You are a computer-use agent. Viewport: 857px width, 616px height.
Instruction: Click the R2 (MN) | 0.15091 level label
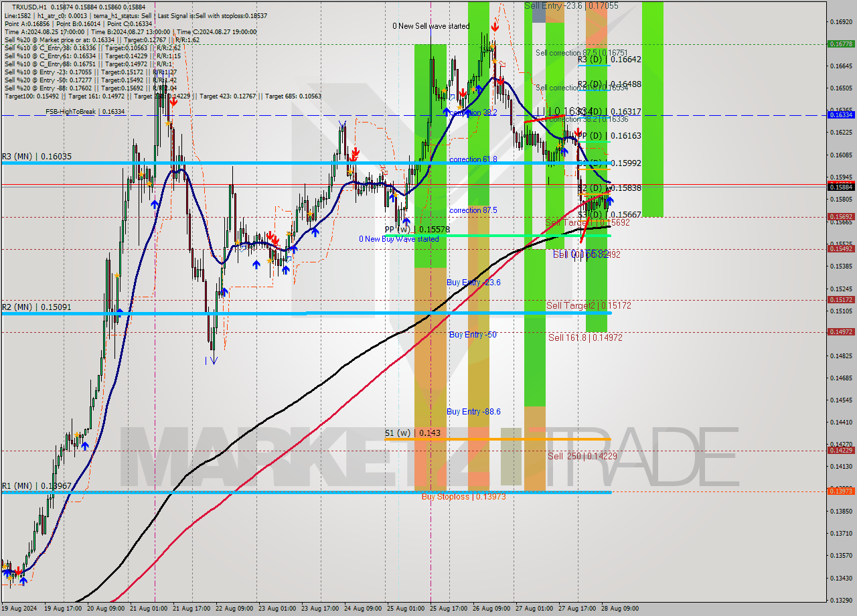click(x=37, y=307)
